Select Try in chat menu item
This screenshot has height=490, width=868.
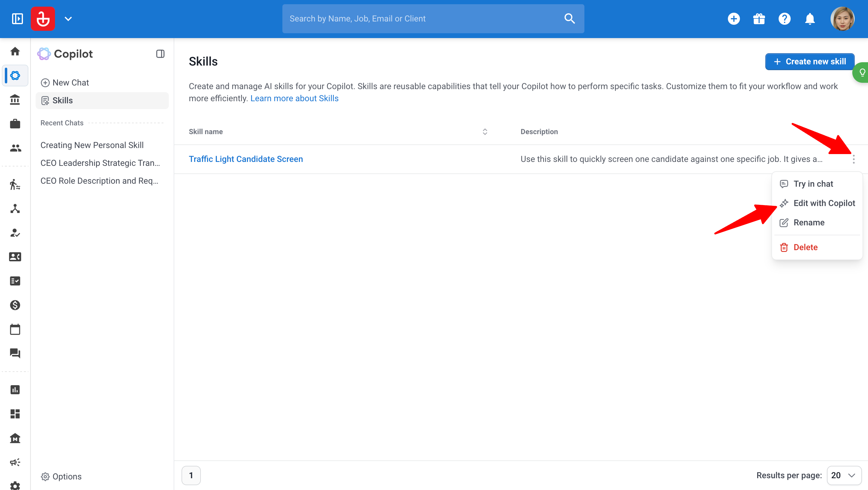pyautogui.click(x=817, y=184)
